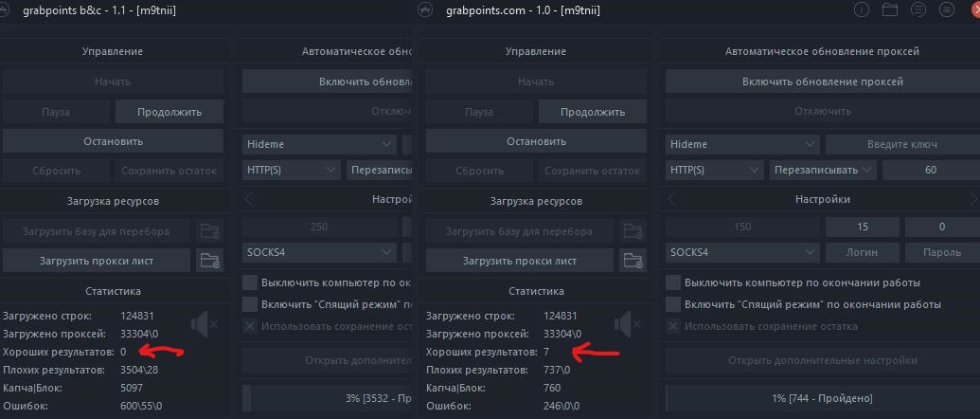Viewport: 980px width, 419px height.
Task: Click Капча|Блок value 5097 in grabpoints b&c
Action: tap(132, 389)
